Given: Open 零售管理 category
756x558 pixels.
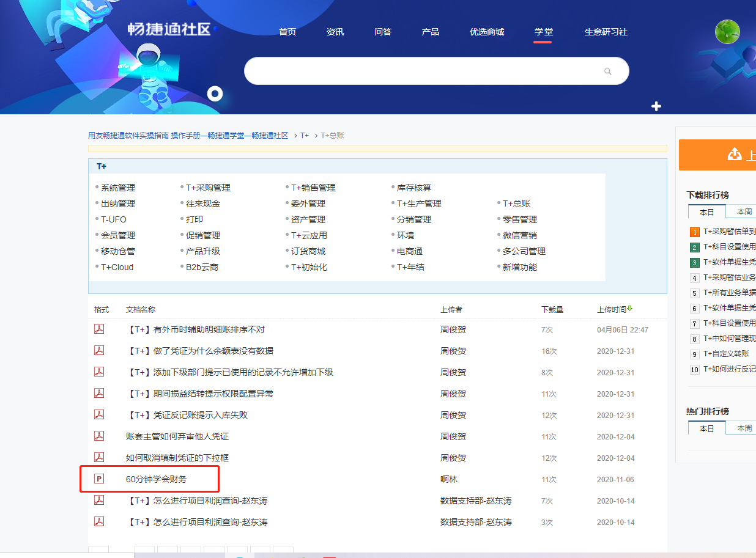Looking at the screenshot, I should 520,219.
